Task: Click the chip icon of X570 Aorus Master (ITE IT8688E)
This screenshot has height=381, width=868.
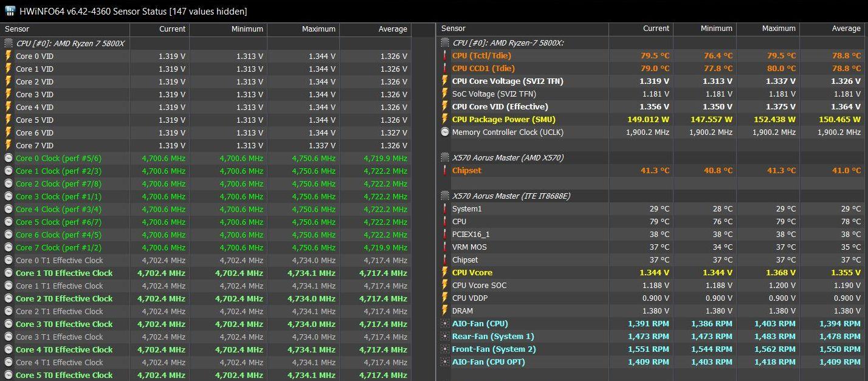Action: pyautogui.click(x=445, y=196)
